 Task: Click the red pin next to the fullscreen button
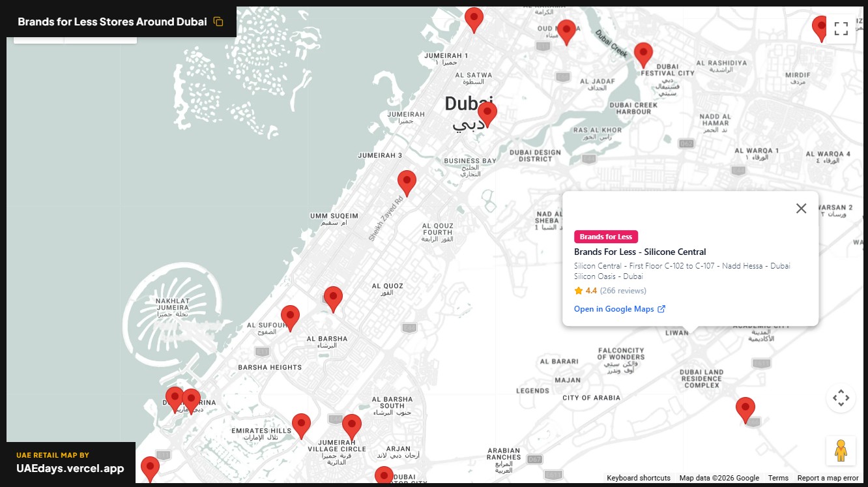click(820, 29)
